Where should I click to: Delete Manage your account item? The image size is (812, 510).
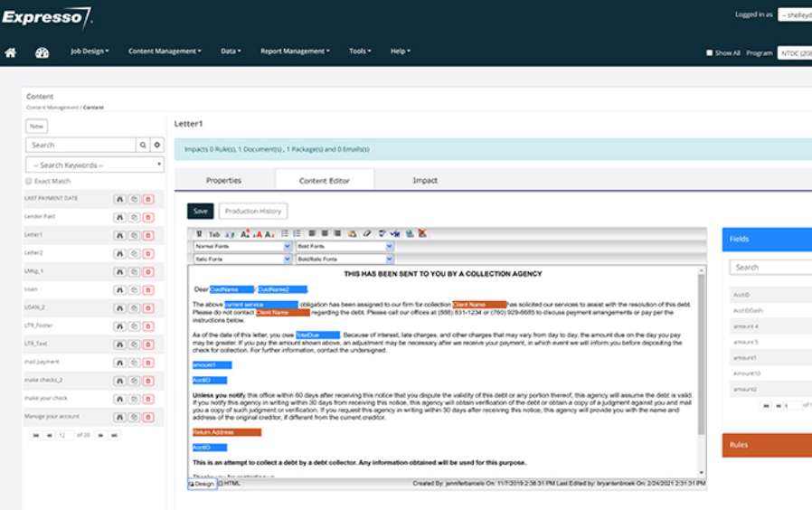pyautogui.click(x=148, y=417)
